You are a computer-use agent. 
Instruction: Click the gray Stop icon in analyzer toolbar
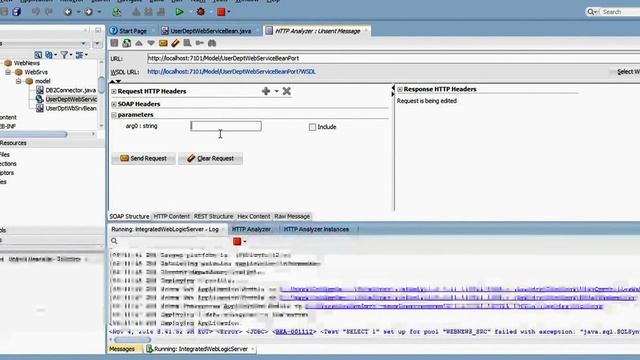coord(114,43)
